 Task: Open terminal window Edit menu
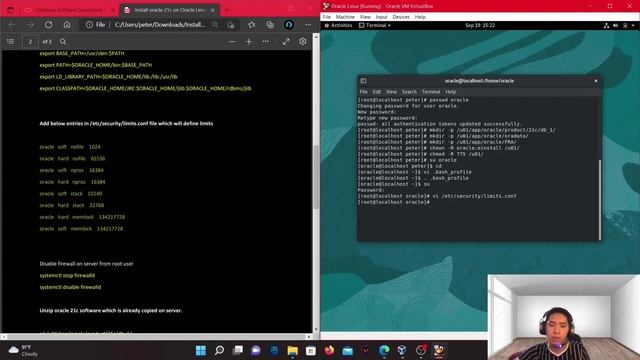(x=376, y=92)
